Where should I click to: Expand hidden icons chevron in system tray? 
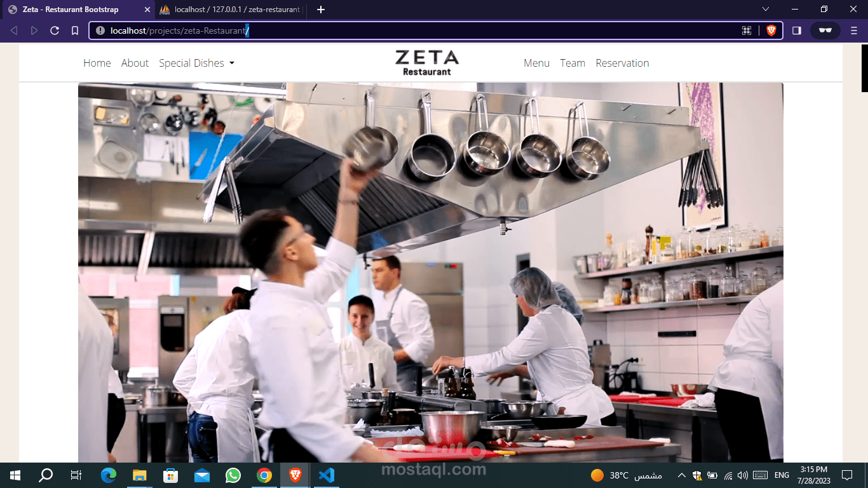681,475
